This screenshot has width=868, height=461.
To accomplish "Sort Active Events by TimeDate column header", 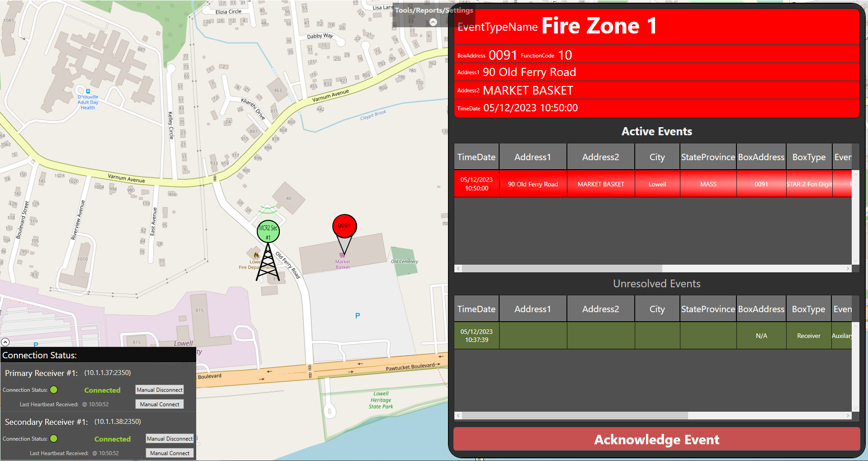I will [x=476, y=157].
